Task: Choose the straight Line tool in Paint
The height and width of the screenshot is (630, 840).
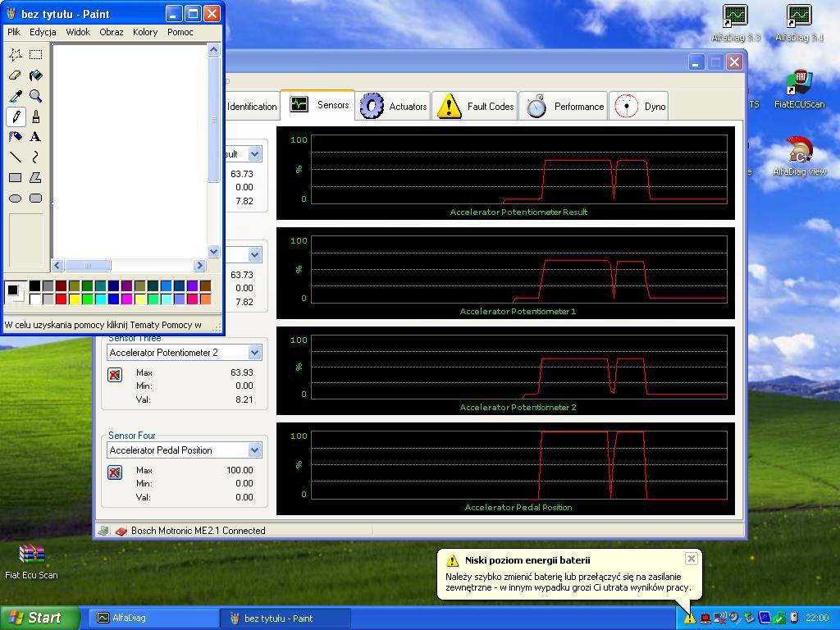Action: coord(16,157)
